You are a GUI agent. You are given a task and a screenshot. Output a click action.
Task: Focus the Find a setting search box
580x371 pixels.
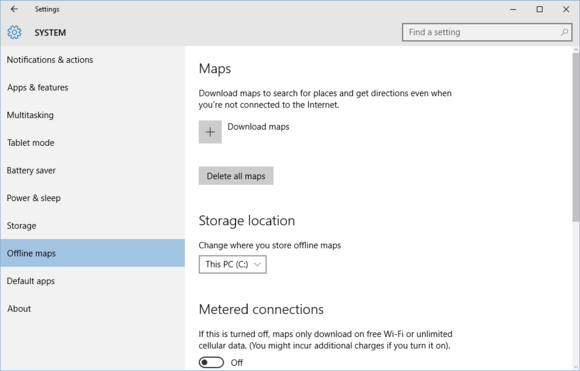click(x=487, y=32)
